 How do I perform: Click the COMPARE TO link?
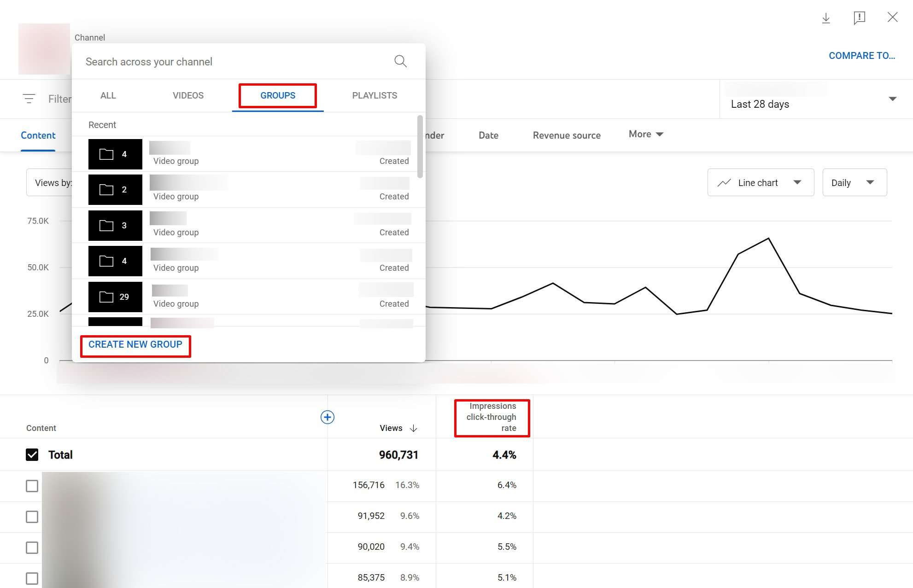(861, 56)
